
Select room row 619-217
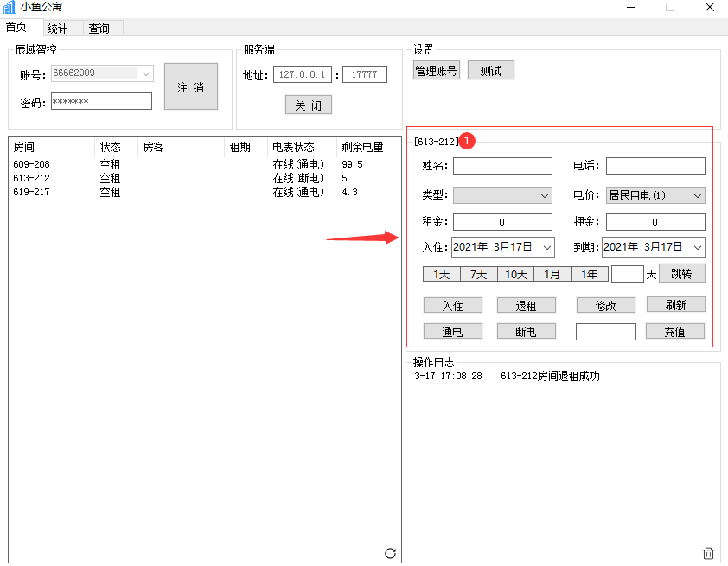(204, 192)
